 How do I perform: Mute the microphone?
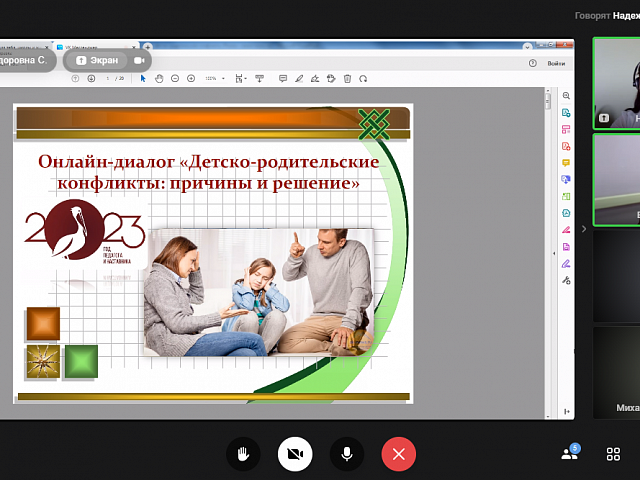(x=346, y=454)
